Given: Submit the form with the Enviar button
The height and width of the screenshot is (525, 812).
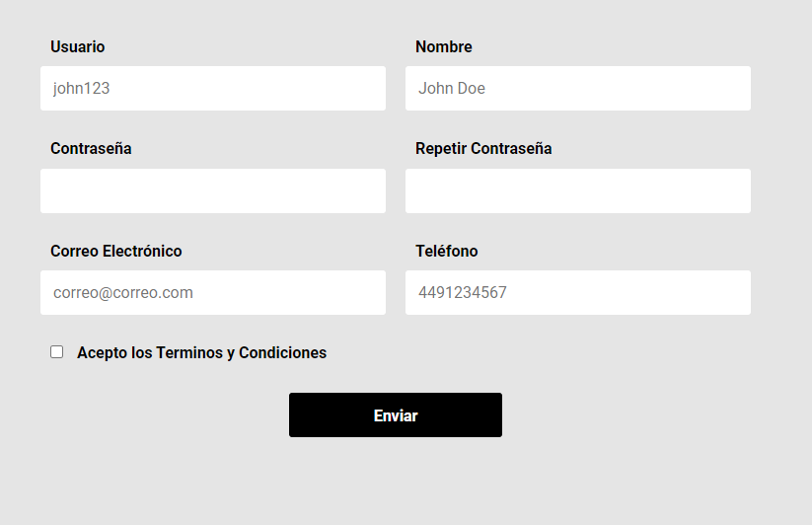Looking at the screenshot, I should click(x=395, y=414).
